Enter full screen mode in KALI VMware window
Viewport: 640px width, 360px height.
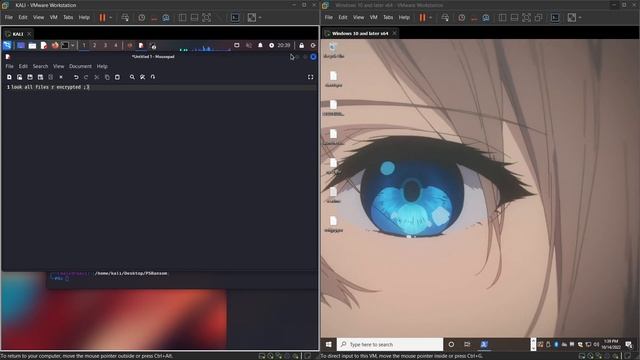207,18
